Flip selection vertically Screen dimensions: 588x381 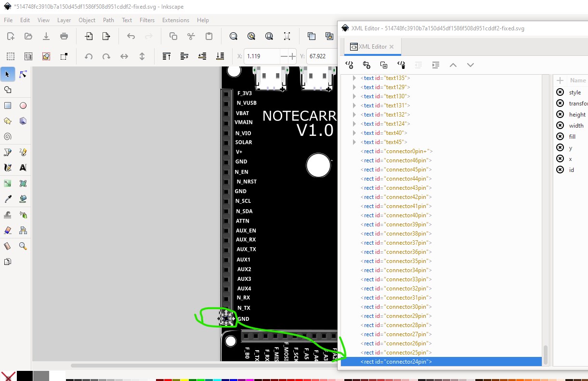(x=142, y=56)
